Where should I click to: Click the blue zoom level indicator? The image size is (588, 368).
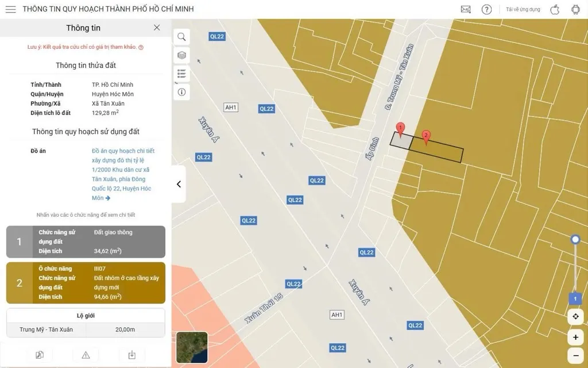point(575,299)
